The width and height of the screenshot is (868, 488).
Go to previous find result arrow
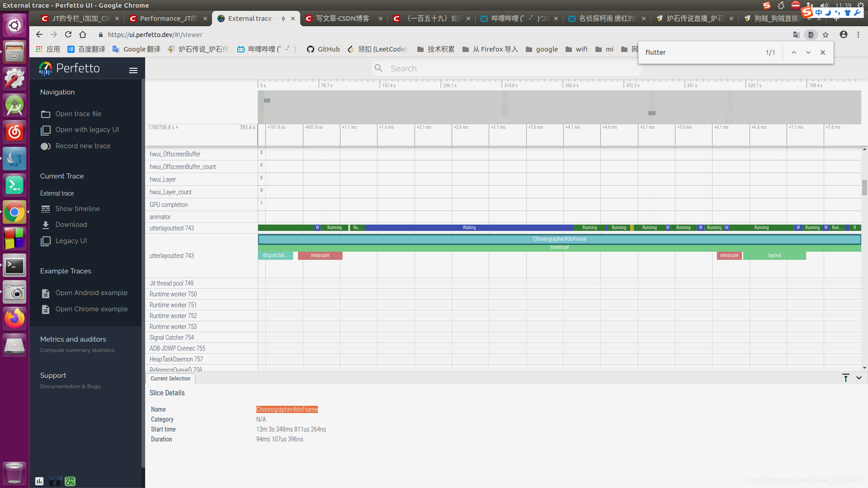[794, 52]
